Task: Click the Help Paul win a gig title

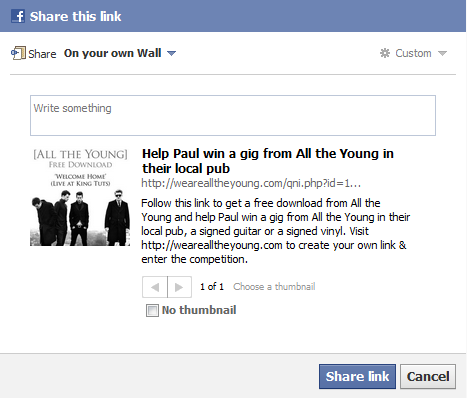Action: tap(268, 161)
